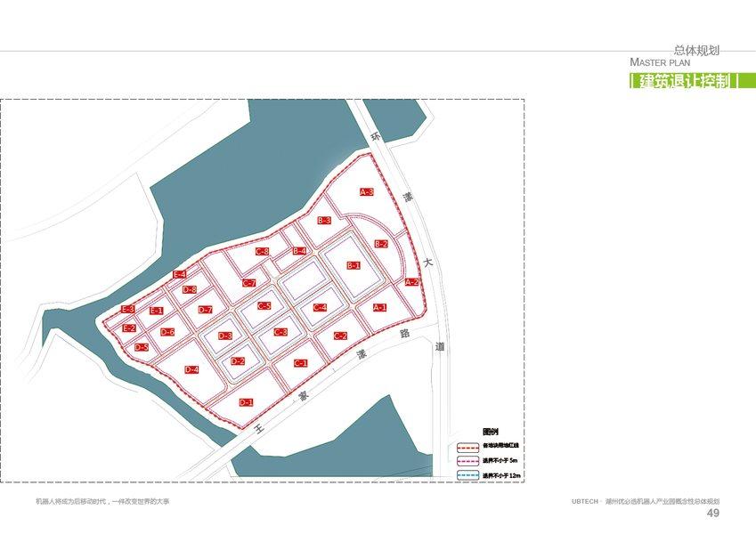756x534 pixels.
Task: Click page number 49
Action: (713, 513)
